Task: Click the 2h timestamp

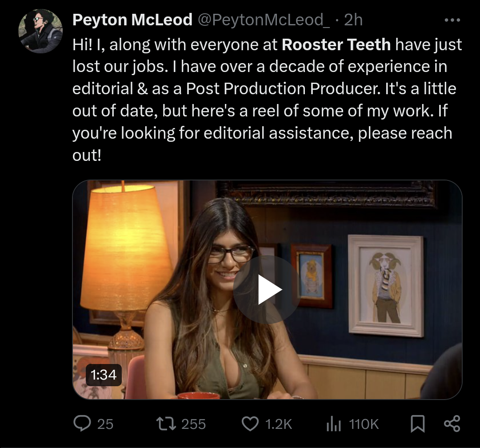Action: click(353, 20)
